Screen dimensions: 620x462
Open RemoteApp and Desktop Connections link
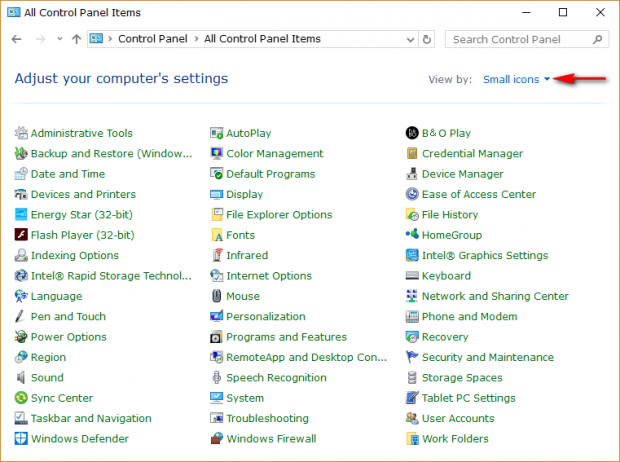306,357
